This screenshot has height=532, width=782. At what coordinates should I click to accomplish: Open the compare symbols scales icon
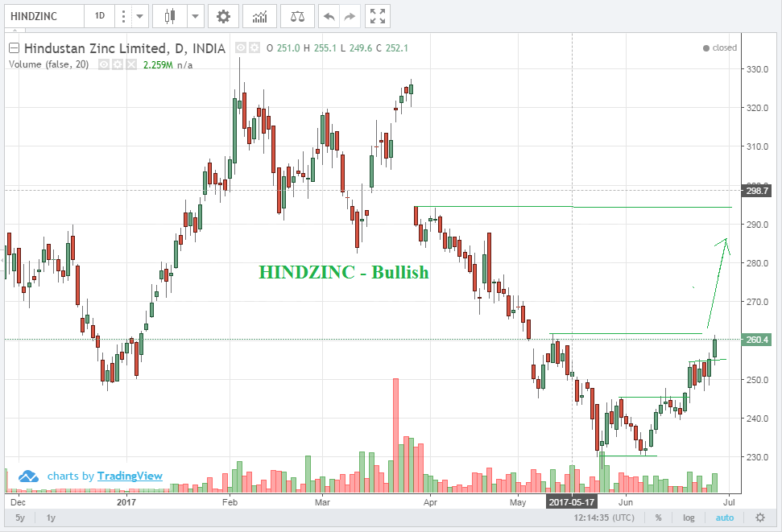pos(297,16)
